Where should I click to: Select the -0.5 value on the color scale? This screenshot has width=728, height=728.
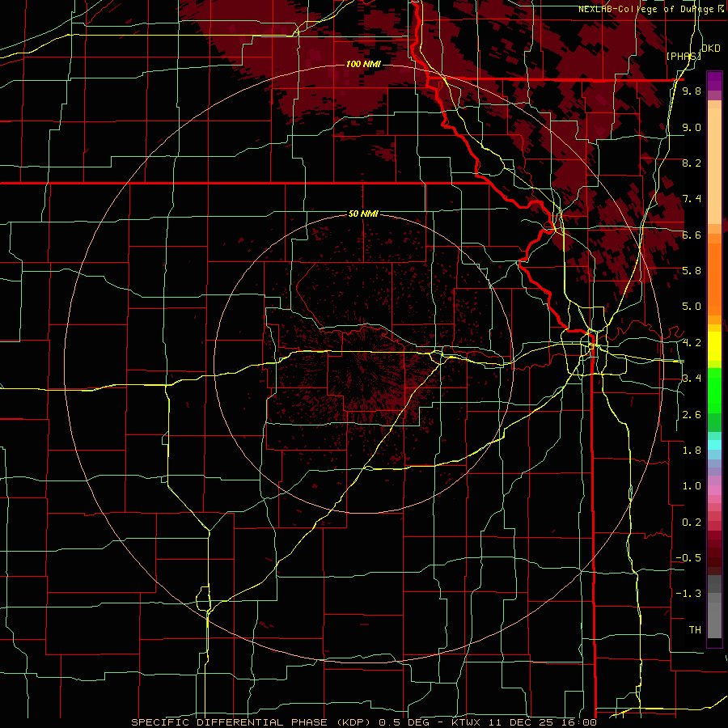688,558
